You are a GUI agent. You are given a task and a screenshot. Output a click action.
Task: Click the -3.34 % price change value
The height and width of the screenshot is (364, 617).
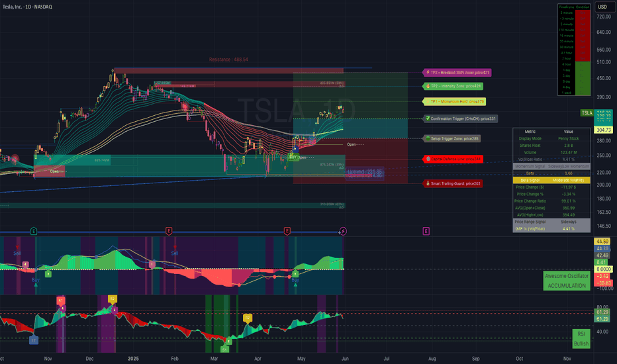click(568, 194)
